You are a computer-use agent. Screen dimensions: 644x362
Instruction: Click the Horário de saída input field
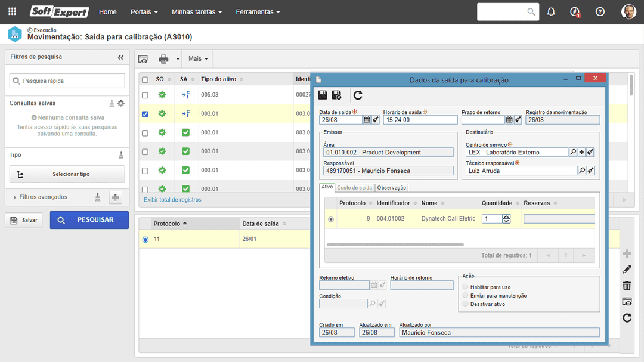tap(420, 120)
